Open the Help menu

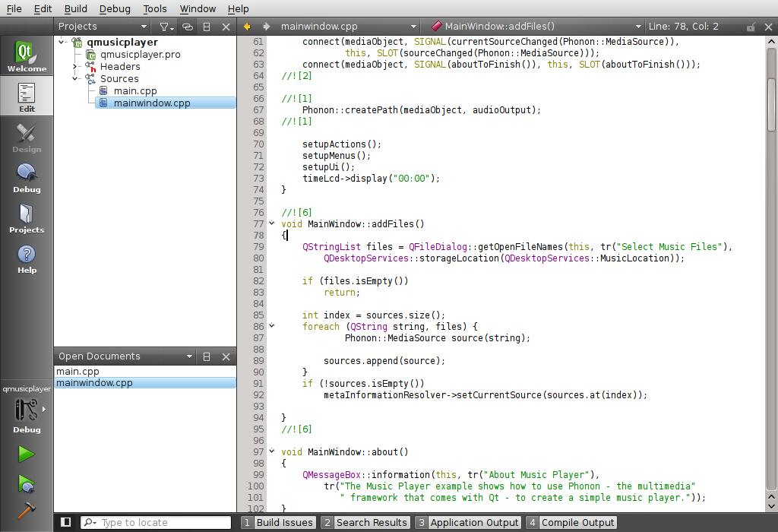click(238, 9)
